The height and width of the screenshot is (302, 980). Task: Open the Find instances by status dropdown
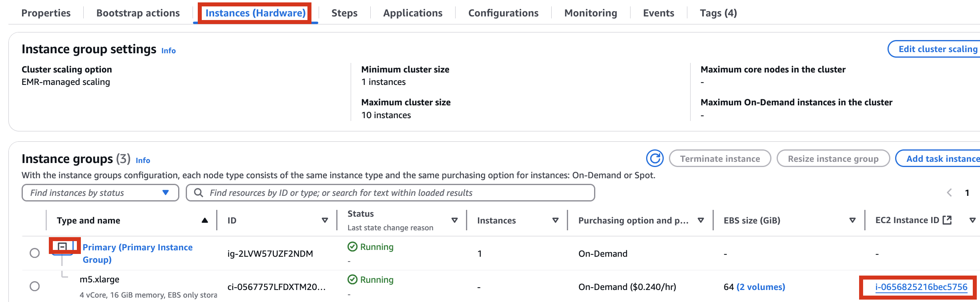point(100,193)
